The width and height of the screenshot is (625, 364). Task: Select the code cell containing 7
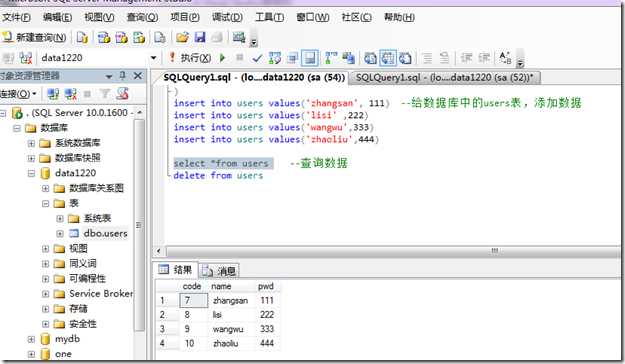click(x=194, y=301)
